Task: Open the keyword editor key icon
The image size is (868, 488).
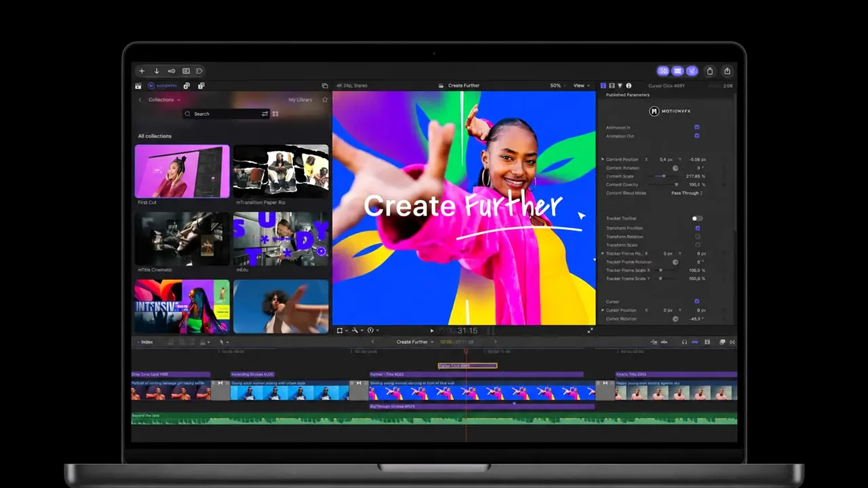Action: (x=172, y=71)
